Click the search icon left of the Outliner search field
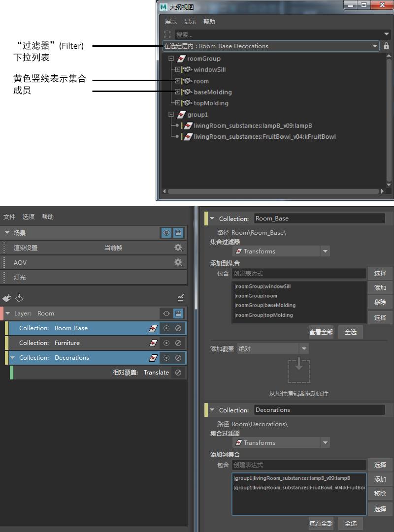The image size is (394, 532). (x=167, y=34)
